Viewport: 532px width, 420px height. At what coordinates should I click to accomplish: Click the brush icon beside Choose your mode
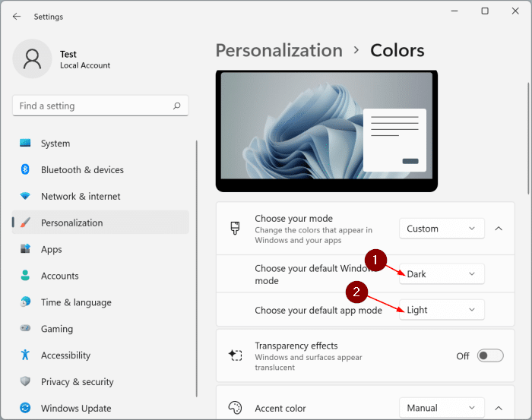click(235, 228)
